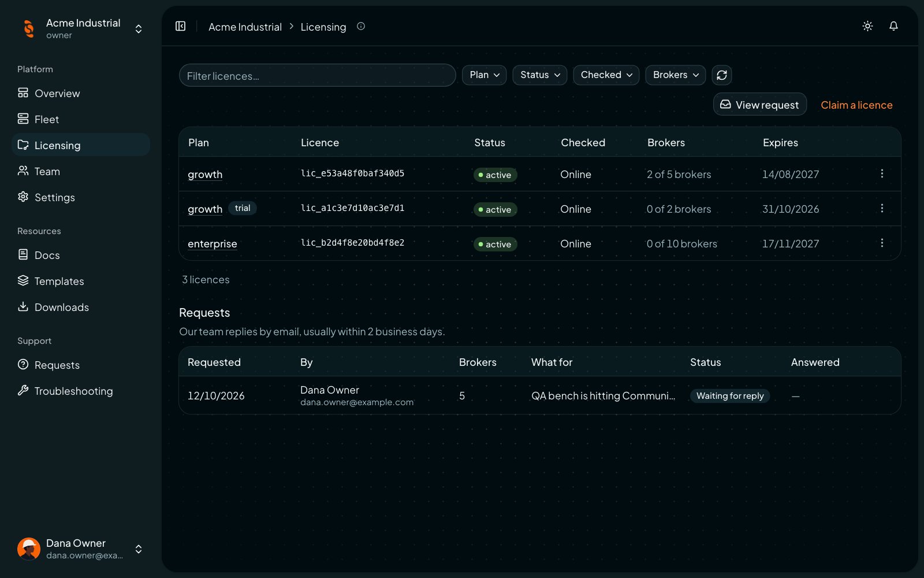
Task: Open the growth plan with trial badge
Action: click(205, 209)
